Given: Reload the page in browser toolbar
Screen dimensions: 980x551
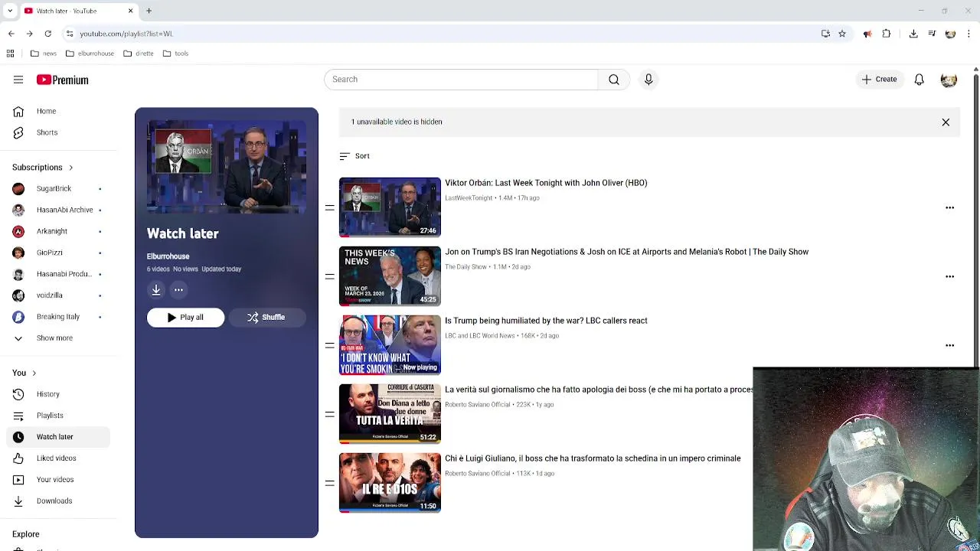Looking at the screenshot, I should coord(47,34).
